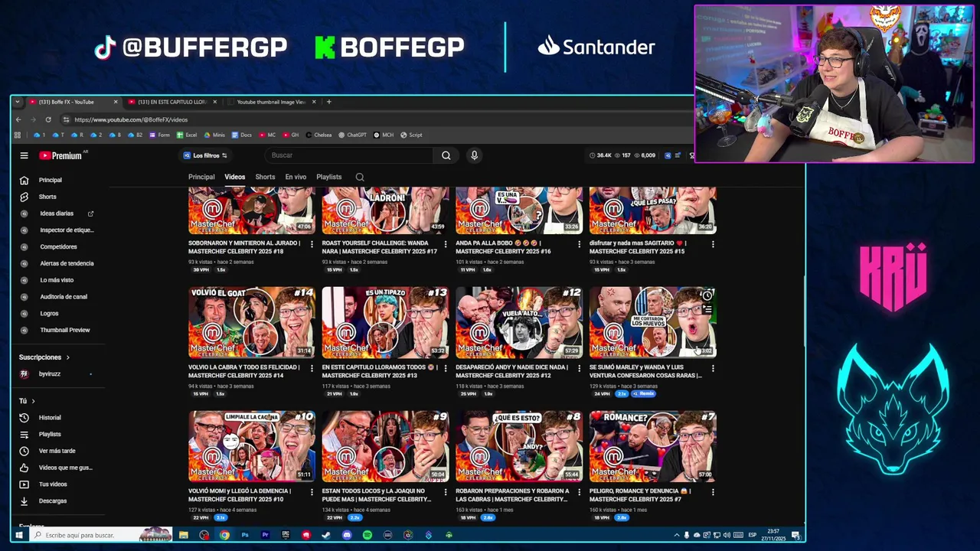Open thumbnail of VOLVIÓ EL GOAT #14 video
The width and height of the screenshot is (980, 551).
[x=251, y=322]
